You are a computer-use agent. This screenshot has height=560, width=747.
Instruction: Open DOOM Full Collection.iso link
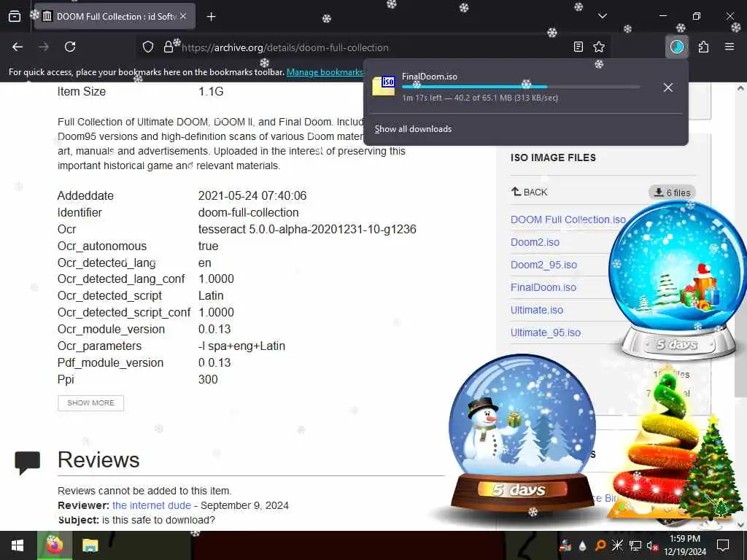[568, 219]
